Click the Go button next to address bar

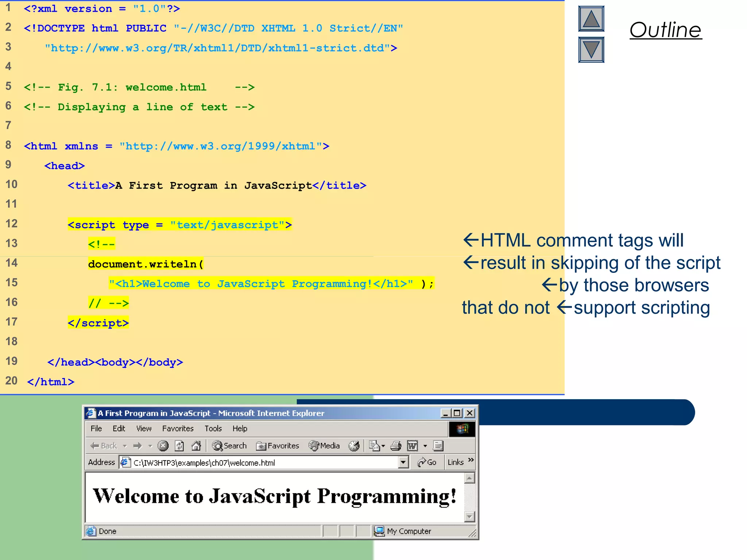pos(427,462)
